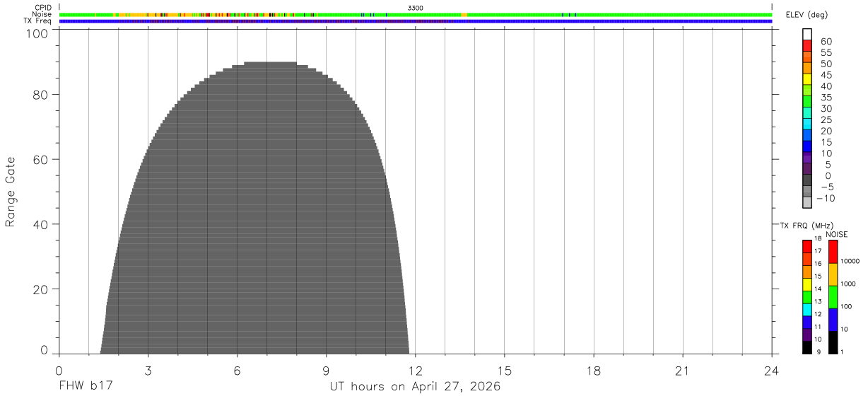Click the 40 tick on Range Gate axis

point(41,225)
